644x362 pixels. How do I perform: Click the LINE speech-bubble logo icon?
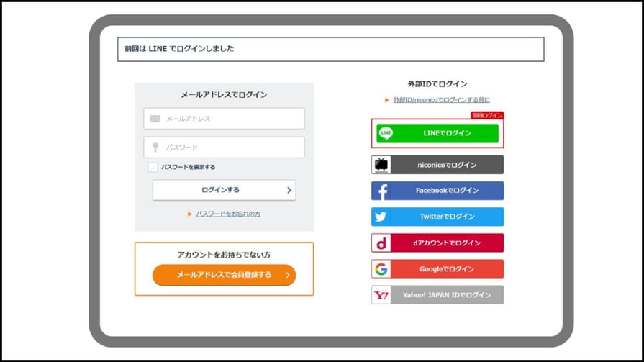tap(386, 133)
